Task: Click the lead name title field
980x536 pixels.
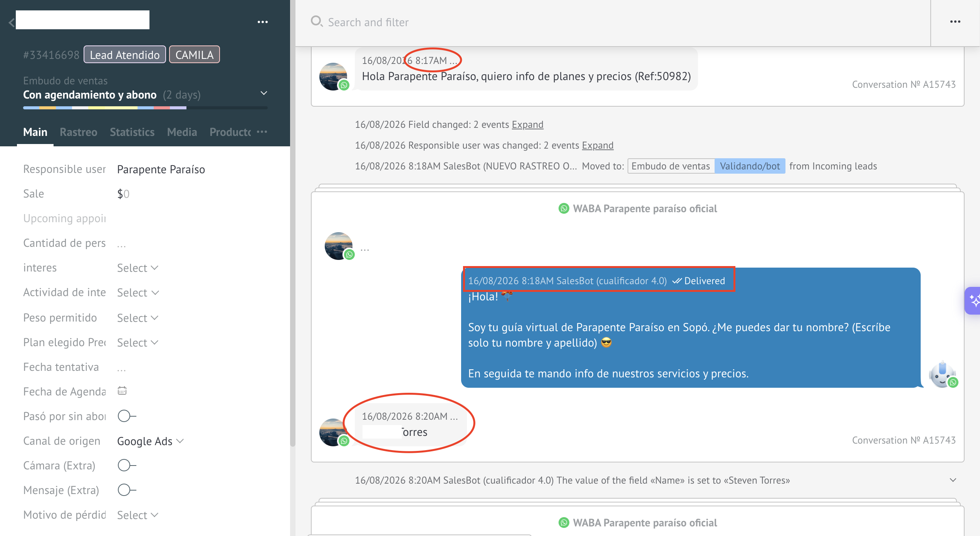Action: pos(82,20)
